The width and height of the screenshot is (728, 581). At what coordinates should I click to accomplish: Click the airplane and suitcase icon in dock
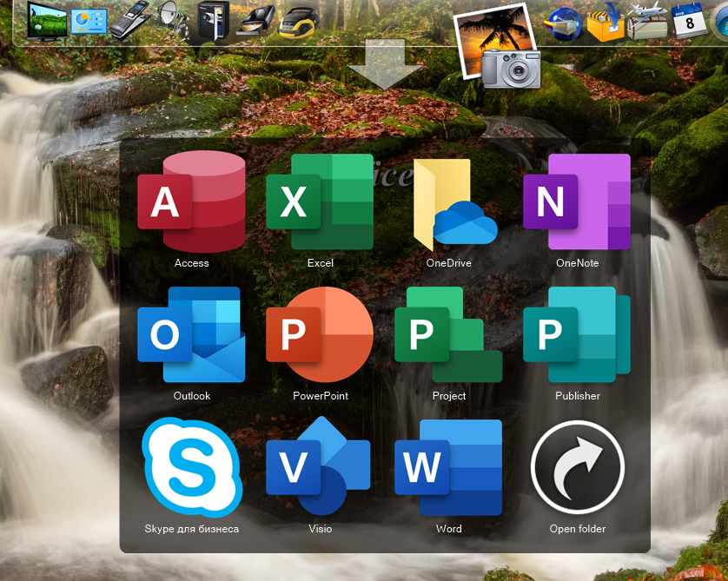[647, 21]
